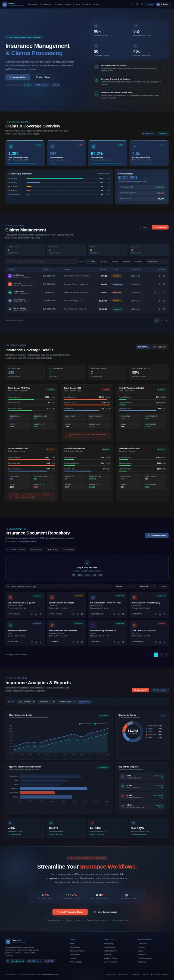The height and width of the screenshot is (980, 174).
Task: Open the settings gear in header
Action: (142, 4)
